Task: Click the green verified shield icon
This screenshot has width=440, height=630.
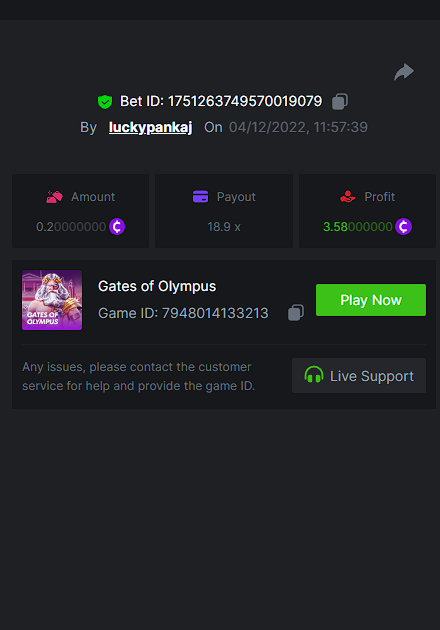Action: coord(105,102)
